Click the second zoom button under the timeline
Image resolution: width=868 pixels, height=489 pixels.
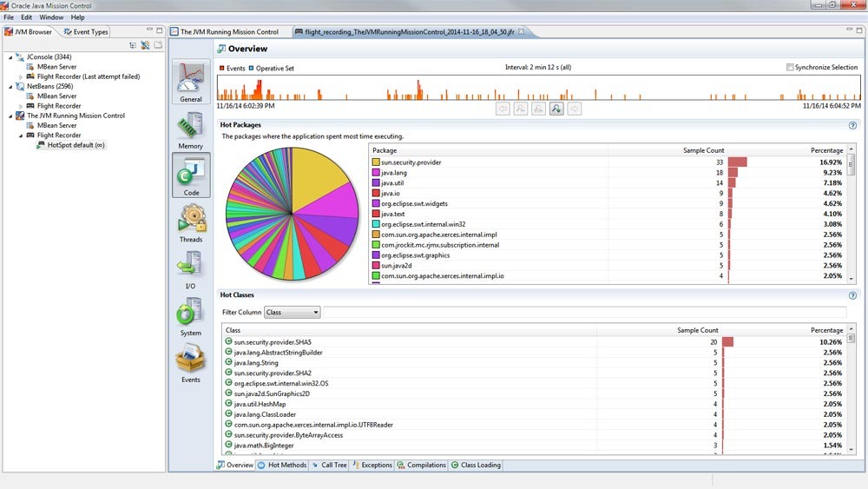(x=539, y=109)
